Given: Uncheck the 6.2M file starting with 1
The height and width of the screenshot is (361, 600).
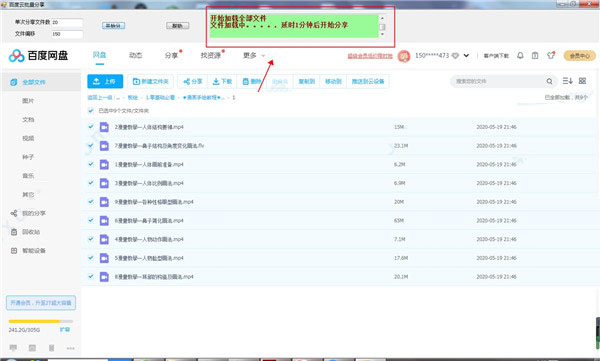Looking at the screenshot, I should point(91,164).
